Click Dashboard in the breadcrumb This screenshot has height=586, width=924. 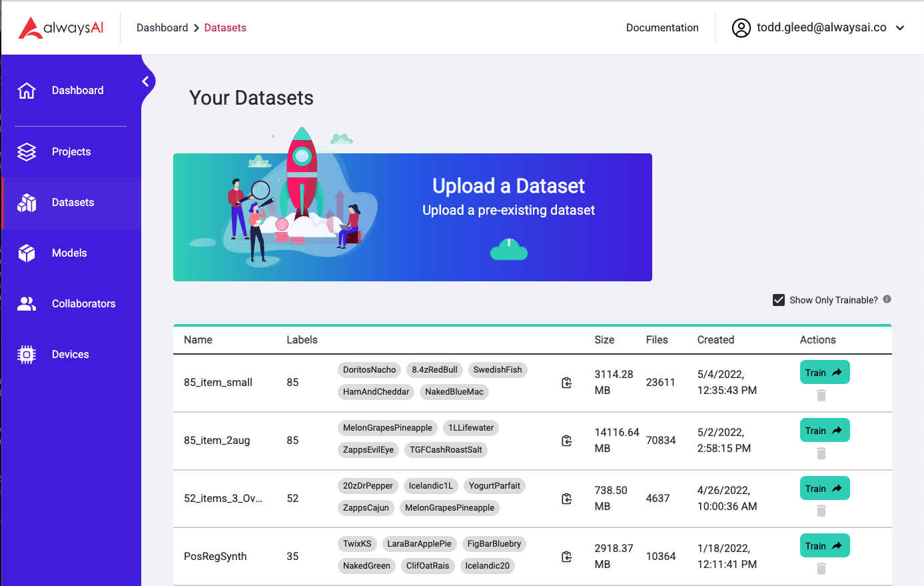tap(162, 28)
